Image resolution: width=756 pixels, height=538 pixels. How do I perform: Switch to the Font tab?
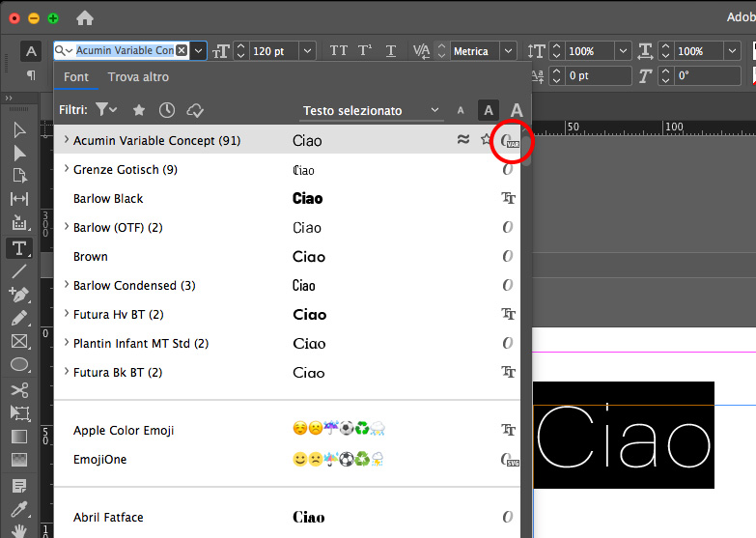tap(76, 76)
